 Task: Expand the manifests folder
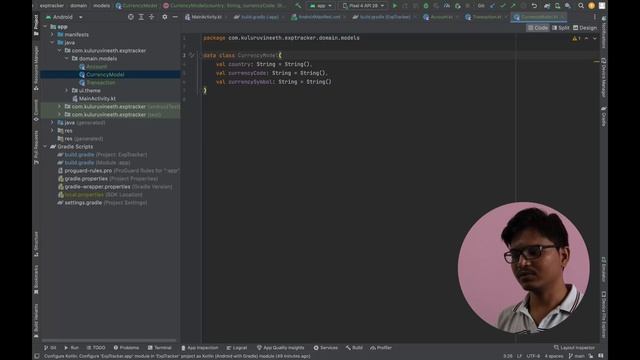[x=52, y=35]
